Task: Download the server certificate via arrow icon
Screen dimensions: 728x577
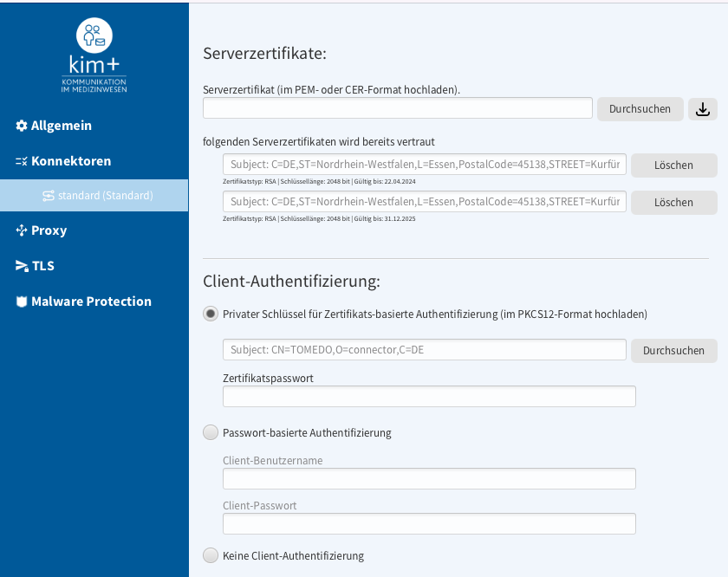Action: pos(703,109)
